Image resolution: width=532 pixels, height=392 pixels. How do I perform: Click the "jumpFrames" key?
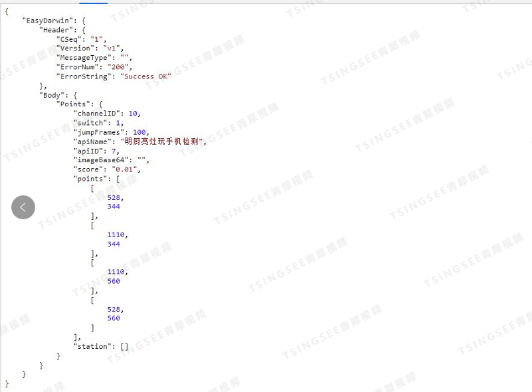click(99, 132)
